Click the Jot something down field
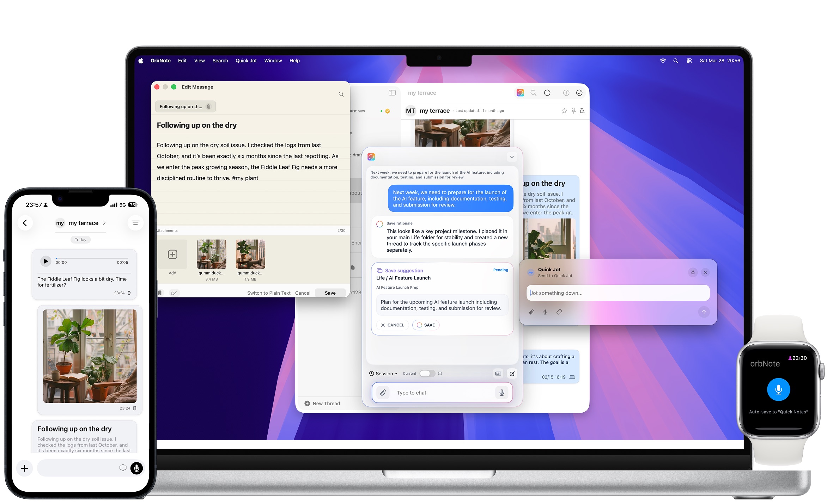This screenshot has width=827, height=504. click(x=618, y=293)
